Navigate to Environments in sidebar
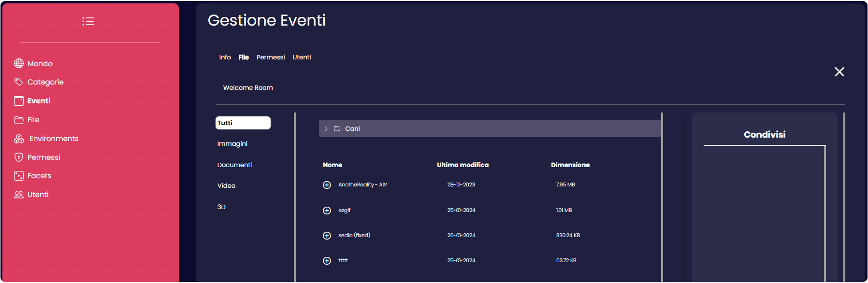The image size is (868, 283). 54,139
